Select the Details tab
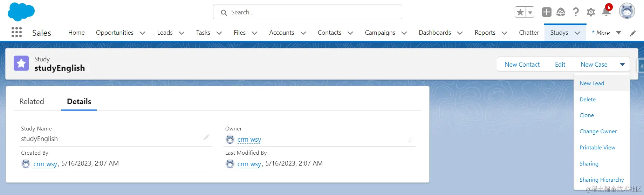 pyautogui.click(x=79, y=102)
